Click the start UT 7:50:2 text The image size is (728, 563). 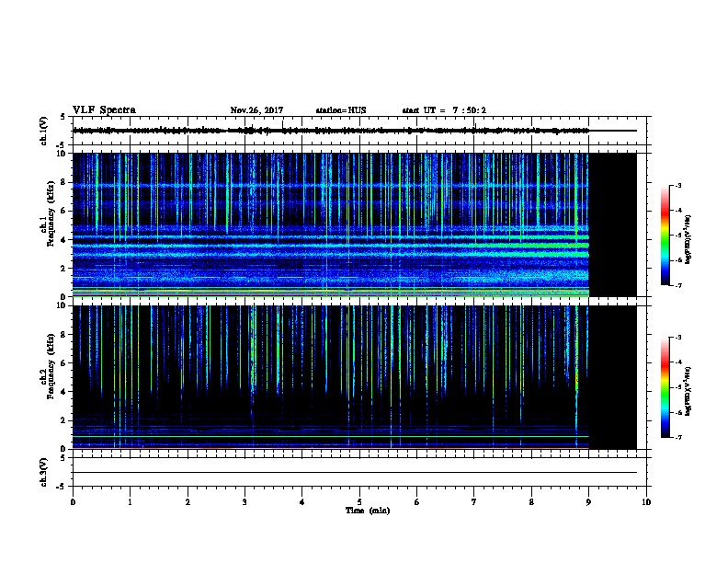[x=444, y=110]
